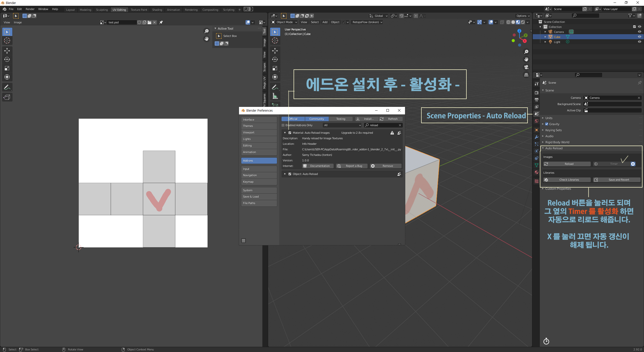Viewport: 644px width, 352px height.
Task: Open the add-on category All dropdown
Action: 342,125
